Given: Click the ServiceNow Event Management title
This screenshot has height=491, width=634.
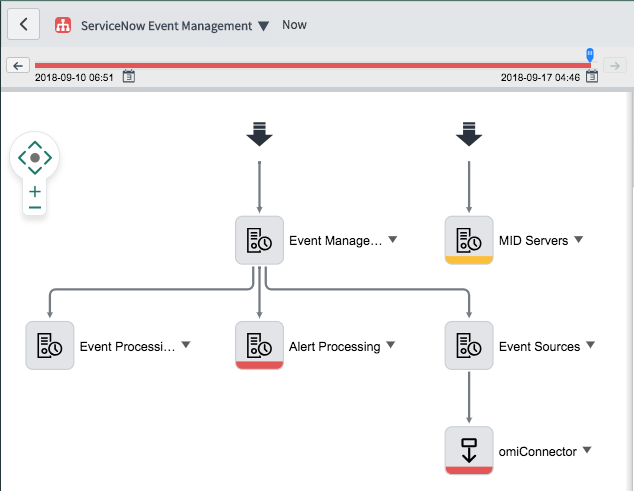Looking at the screenshot, I should [166, 26].
